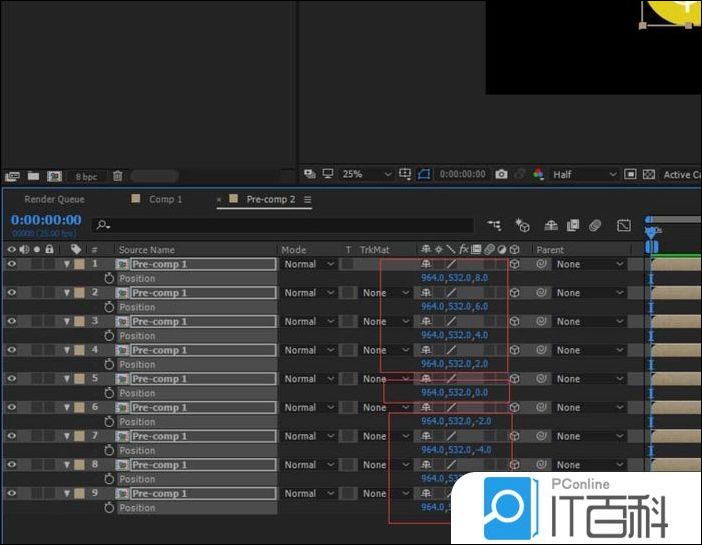702x545 pixels.
Task: Hide layer 1 with the eye icon
Action: pos(12,264)
